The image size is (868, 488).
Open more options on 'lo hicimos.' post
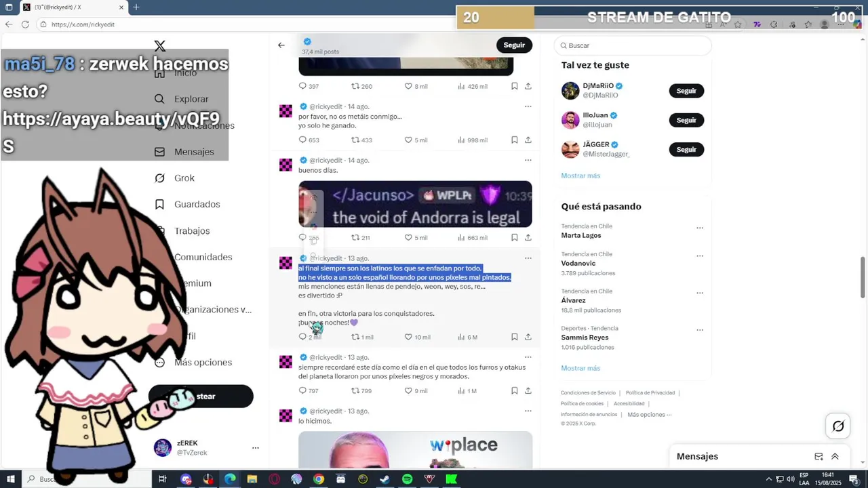click(528, 411)
